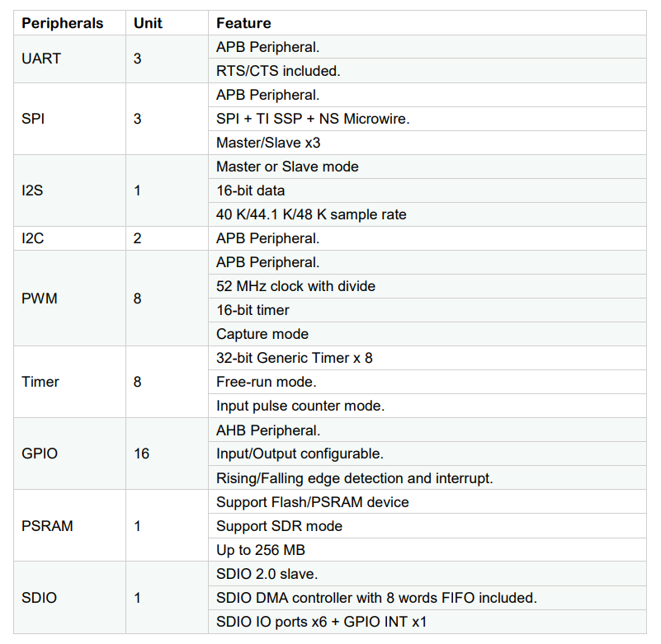Select the UART peripheral cell
Viewport: 661px width, 644px height.
coord(69,59)
